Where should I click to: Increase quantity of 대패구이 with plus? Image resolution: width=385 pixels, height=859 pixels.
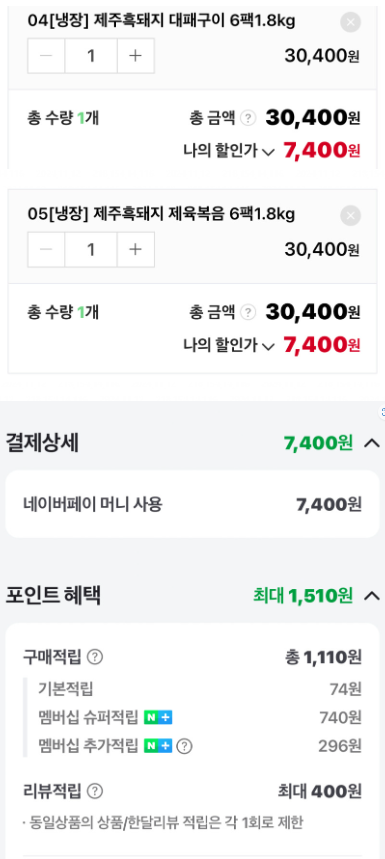coord(135,56)
